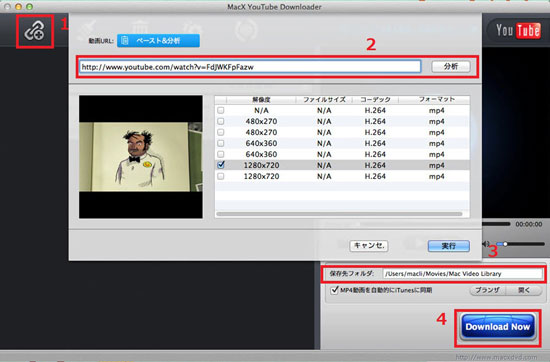Click the macxdvd.com website link

point(496,357)
